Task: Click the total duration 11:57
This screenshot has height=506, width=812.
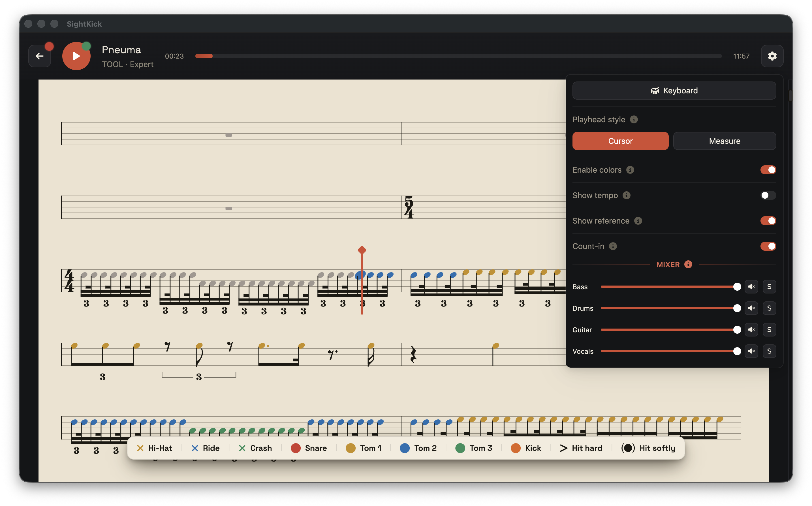Action: (x=741, y=56)
